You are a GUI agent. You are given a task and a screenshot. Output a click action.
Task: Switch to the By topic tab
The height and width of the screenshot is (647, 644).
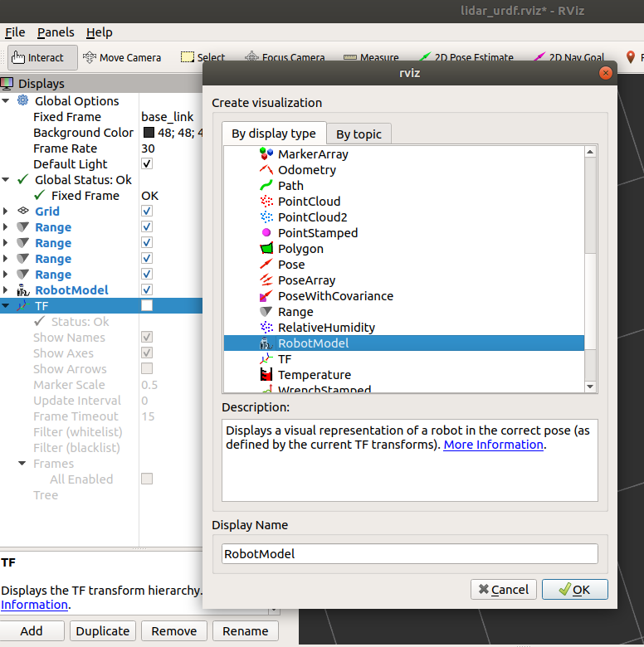pos(359,134)
